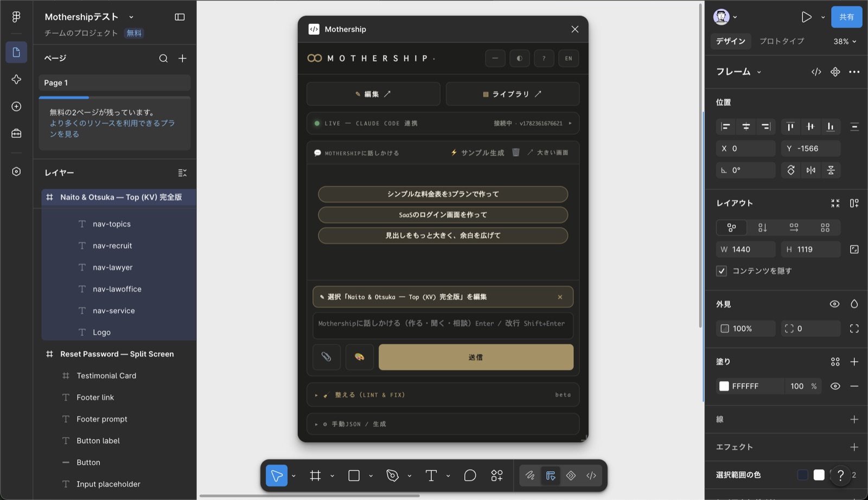Open frame more options ellipsis
868x500 pixels.
(854, 72)
